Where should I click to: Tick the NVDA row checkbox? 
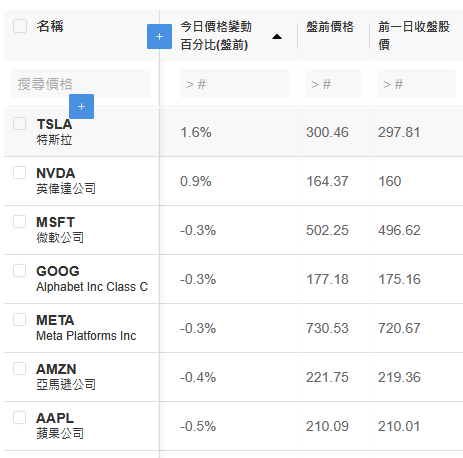coord(20,172)
